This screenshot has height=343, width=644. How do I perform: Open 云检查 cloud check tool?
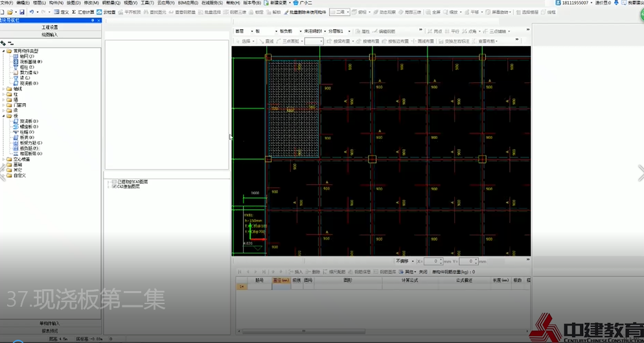106,12
